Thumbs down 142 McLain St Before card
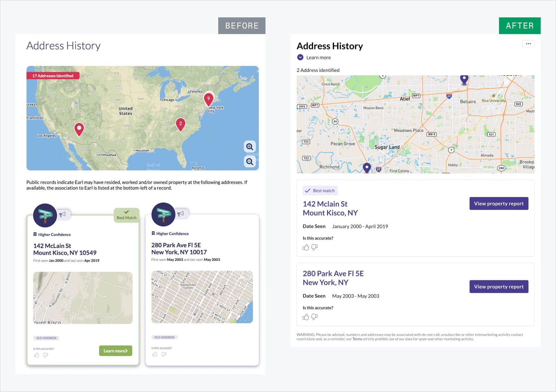This screenshot has height=392, width=556. [46, 355]
